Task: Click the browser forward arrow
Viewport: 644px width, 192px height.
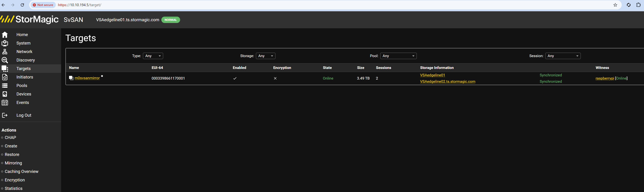Action: click(x=13, y=5)
